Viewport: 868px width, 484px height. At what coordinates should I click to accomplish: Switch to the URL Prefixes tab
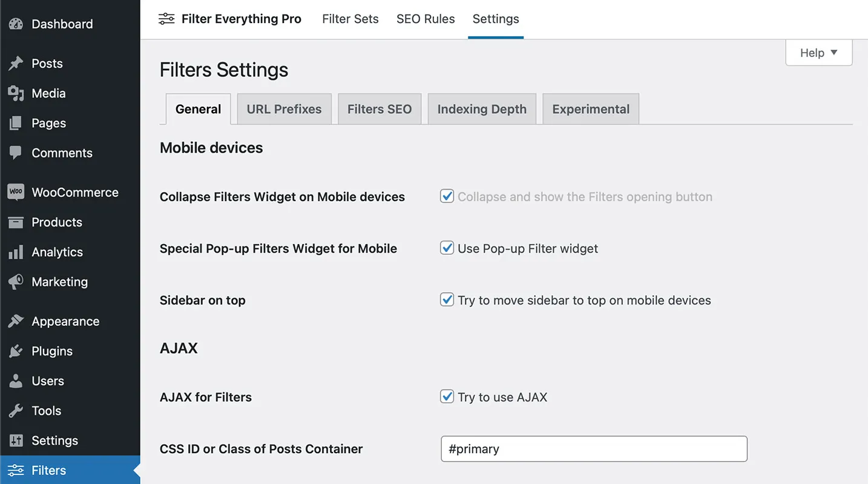click(x=284, y=109)
